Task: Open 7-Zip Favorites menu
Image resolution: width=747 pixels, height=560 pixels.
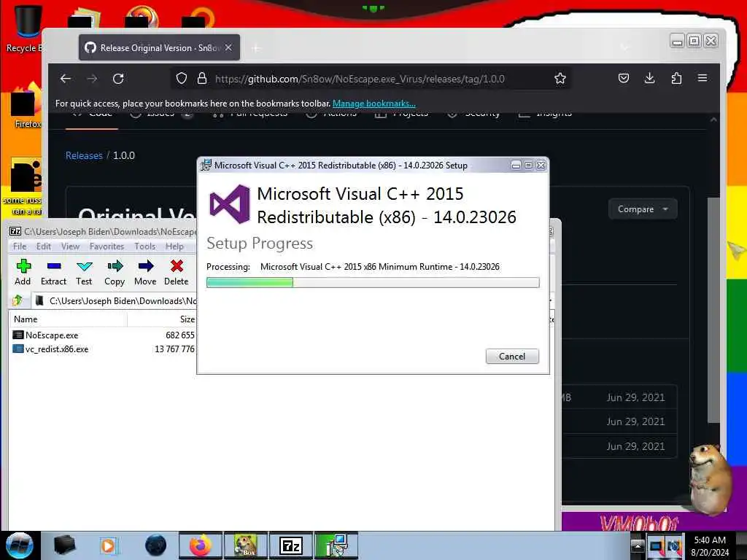Action: [x=107, y=246]
